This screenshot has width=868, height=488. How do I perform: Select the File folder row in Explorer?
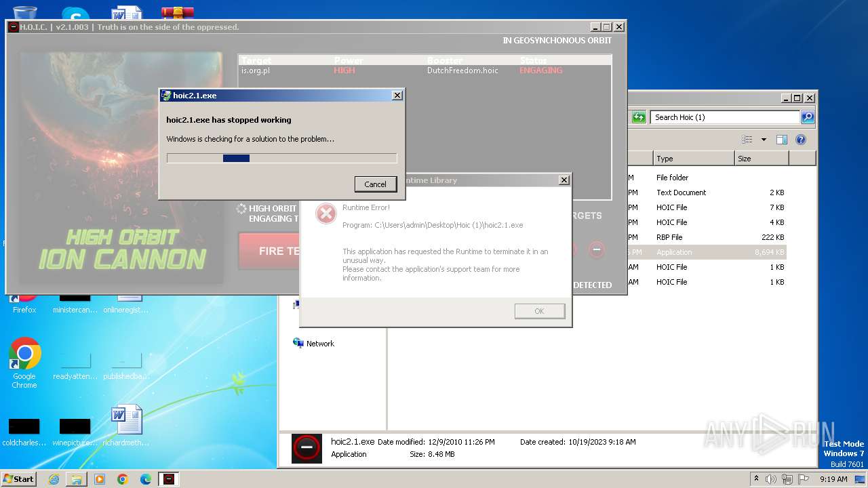tap(707, 178)
